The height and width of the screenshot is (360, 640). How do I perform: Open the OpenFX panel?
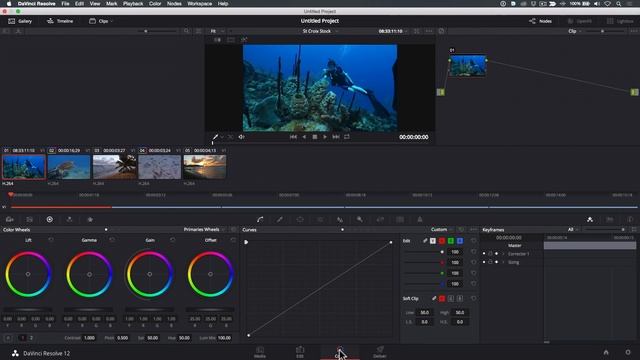[x=580, y=21]
